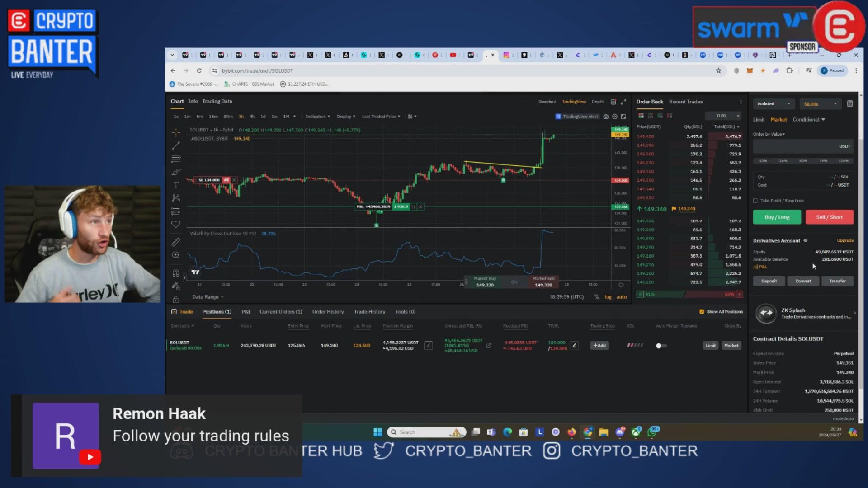Open the 0.01 price grouping dropdown

[723, 116]
